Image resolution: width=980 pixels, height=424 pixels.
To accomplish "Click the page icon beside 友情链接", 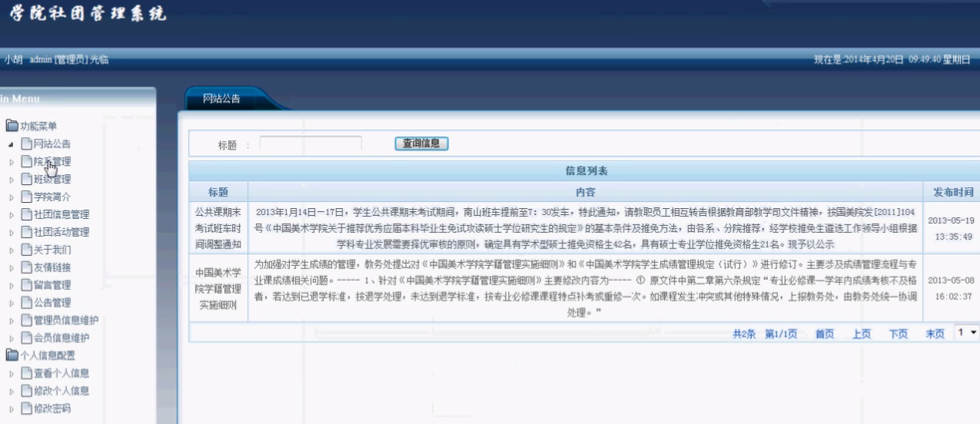I will point(27,268).
